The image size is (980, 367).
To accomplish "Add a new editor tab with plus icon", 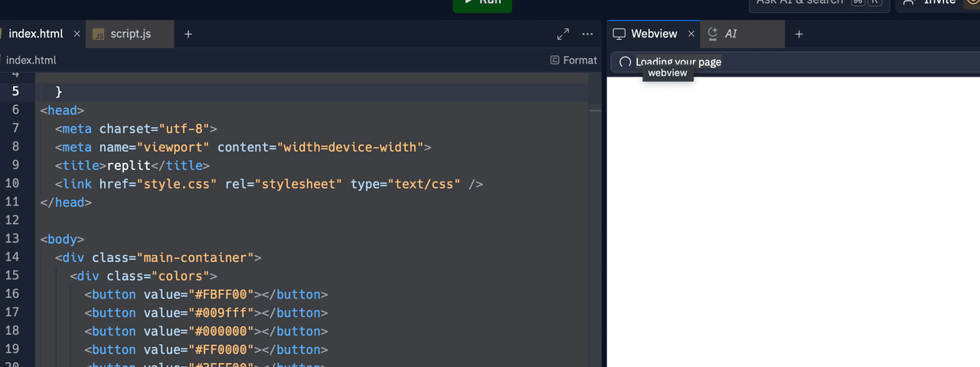I will tap(188, 34).
